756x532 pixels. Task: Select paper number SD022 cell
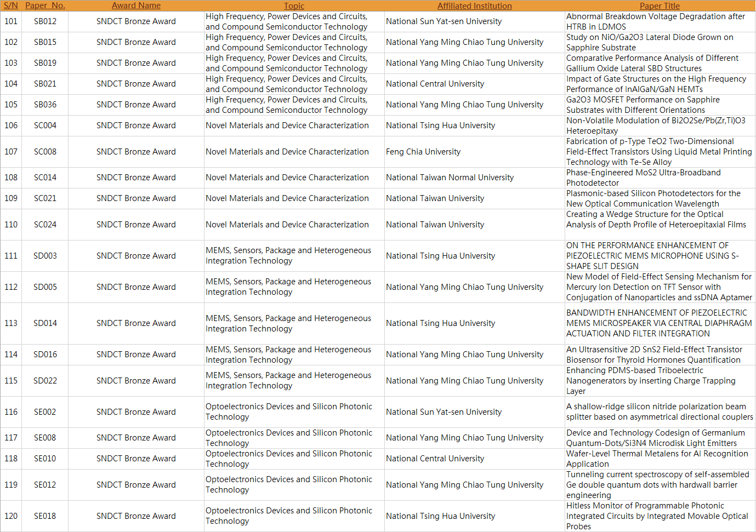pos(45,381)
